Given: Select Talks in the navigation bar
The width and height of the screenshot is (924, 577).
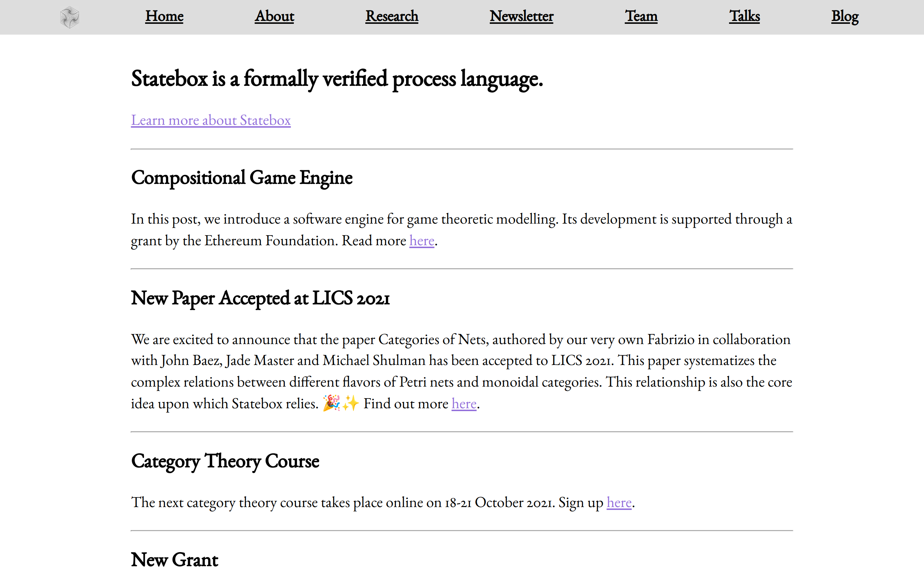Looking at the screenshot, I should pos(744,17).
